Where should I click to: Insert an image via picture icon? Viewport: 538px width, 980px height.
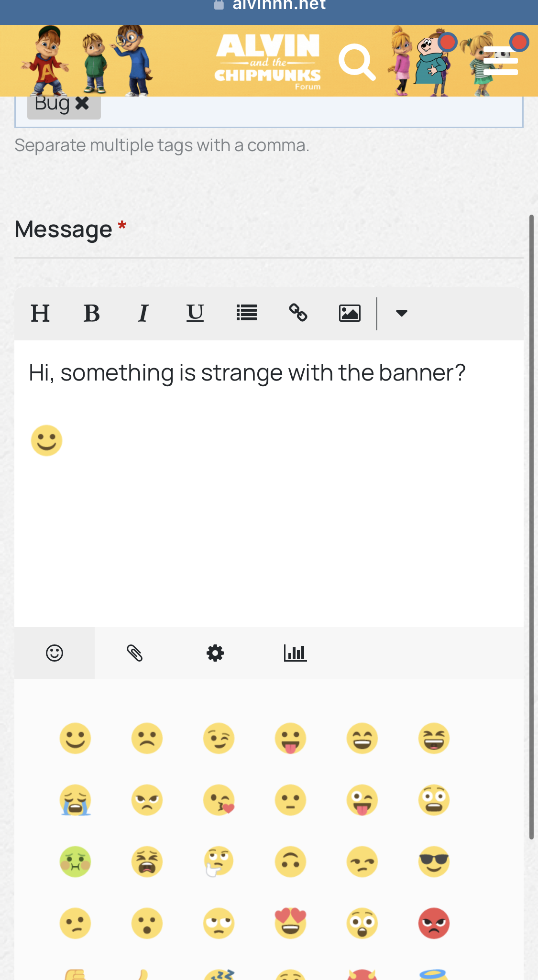coord(350,314)
